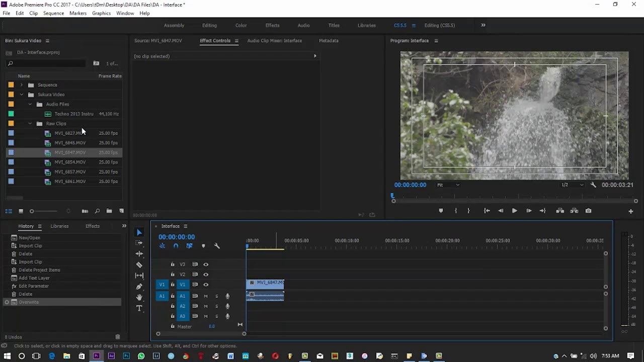This screenshot has height=362, width=644.
Task: Open the Fit zoom level dropdown
Action: point(448,185)
